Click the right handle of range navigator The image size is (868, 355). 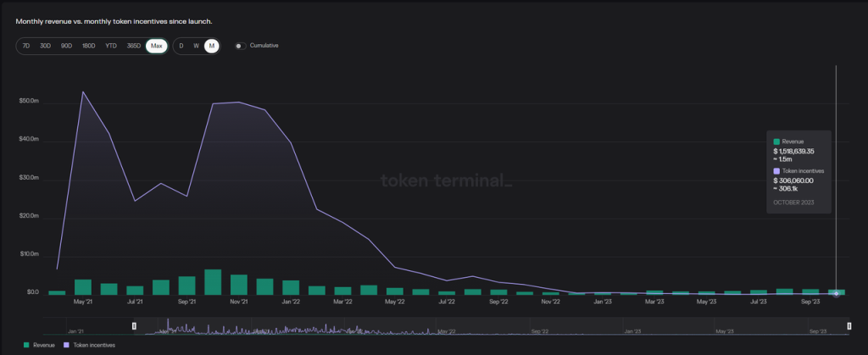[849, 326]
